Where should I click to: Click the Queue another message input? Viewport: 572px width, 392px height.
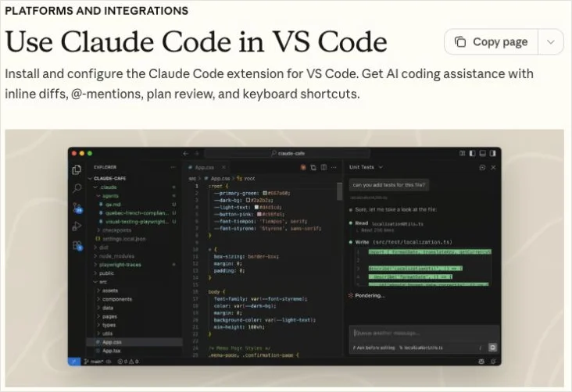424,333
